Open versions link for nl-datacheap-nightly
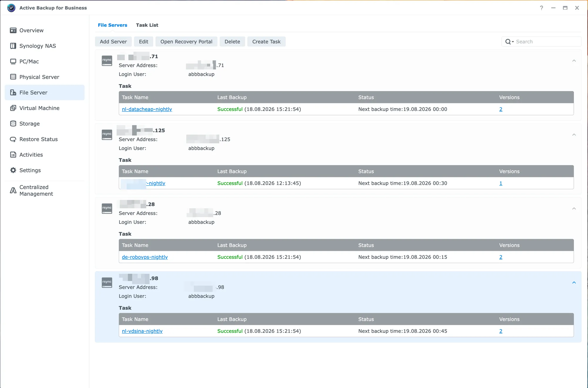The image size is (588, 388). click(x=501, y=109)
